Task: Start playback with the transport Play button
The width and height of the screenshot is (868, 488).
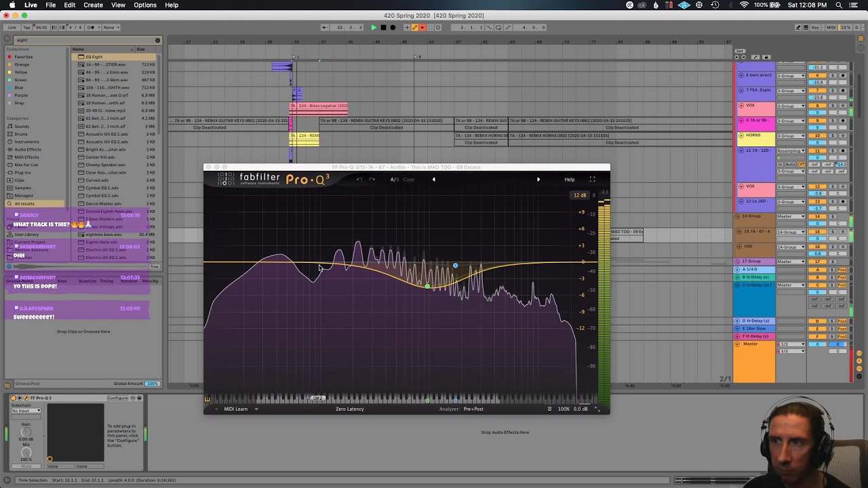Action: tap(374, 28)
